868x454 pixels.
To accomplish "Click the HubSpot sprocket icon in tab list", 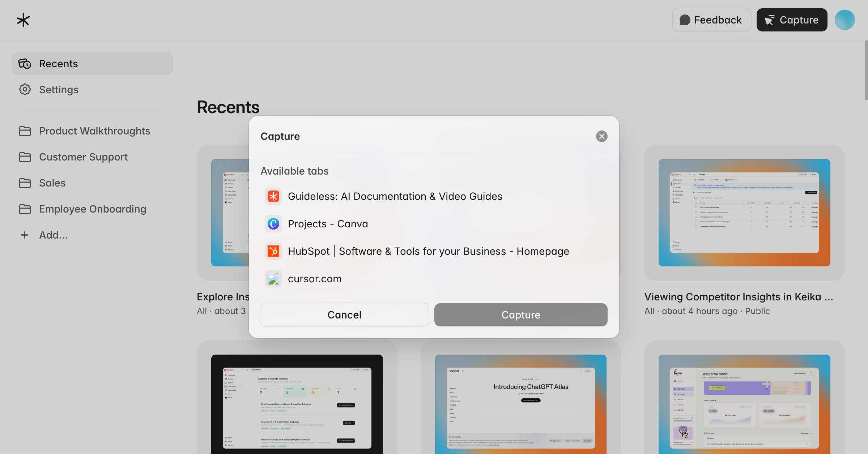I will coord(273,251).
